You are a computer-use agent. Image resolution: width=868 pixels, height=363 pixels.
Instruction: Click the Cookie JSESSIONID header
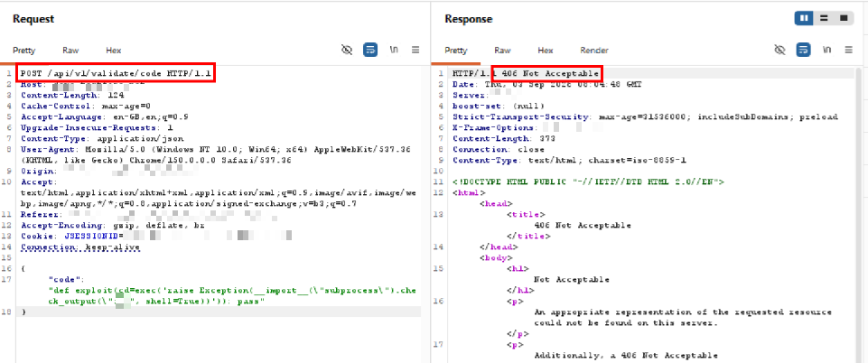[156, 237]
